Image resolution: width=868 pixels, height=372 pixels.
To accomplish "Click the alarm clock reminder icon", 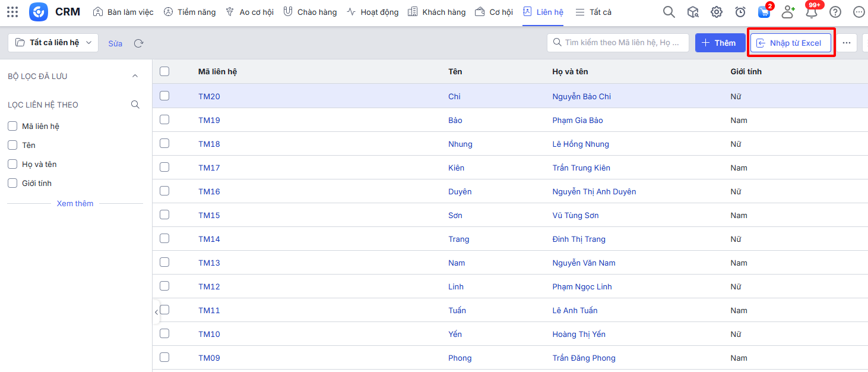I will point(740,12).
